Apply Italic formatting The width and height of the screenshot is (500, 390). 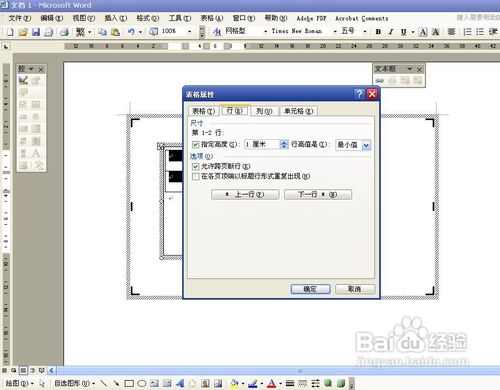[x=391, y=32]
